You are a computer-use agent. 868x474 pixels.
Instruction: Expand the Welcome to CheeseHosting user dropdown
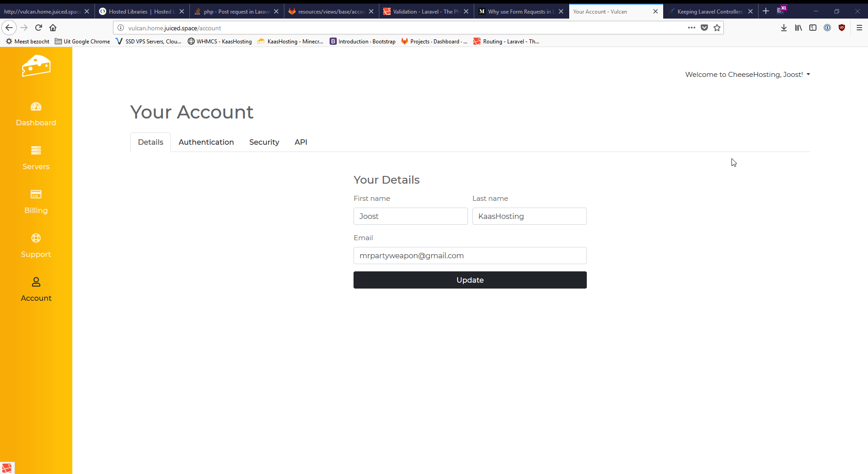pos(747,75)
